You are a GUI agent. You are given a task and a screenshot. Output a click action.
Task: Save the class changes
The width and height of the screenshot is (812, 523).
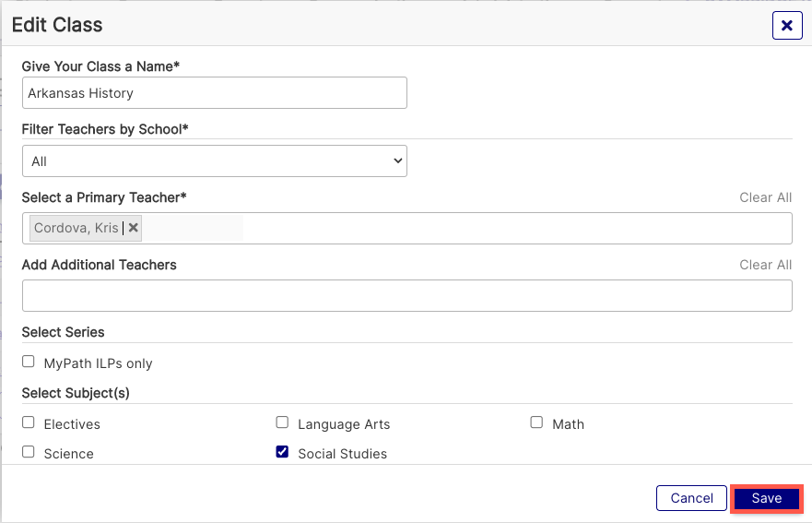tap(767, 498)
